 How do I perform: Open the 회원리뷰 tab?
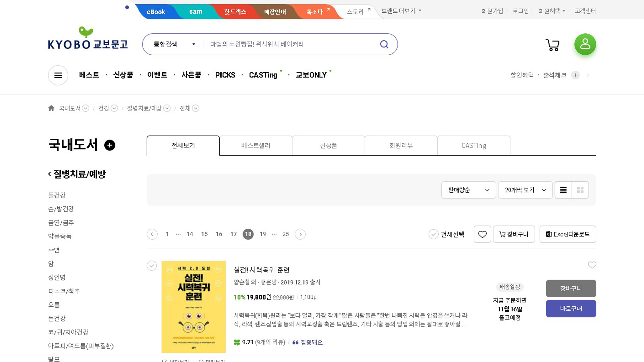401,145
